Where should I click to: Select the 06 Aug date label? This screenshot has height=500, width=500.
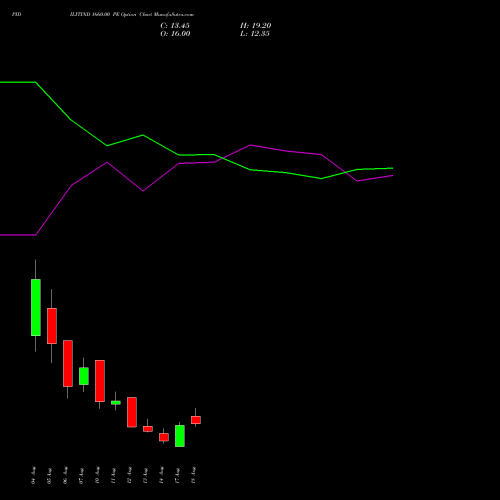click(x=65, y=475)
